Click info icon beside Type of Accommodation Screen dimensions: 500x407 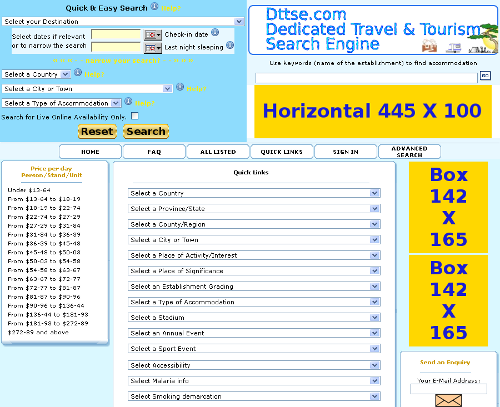coord(128,101)
